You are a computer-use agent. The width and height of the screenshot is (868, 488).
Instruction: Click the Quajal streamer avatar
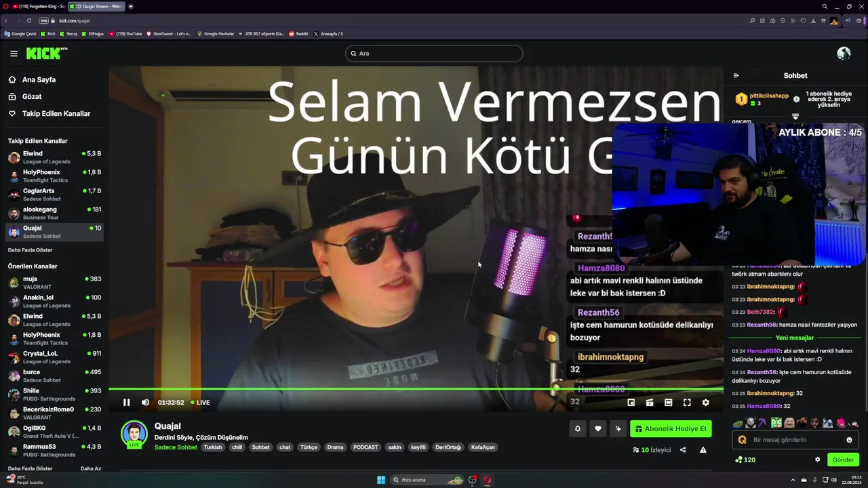click(134, 434)
